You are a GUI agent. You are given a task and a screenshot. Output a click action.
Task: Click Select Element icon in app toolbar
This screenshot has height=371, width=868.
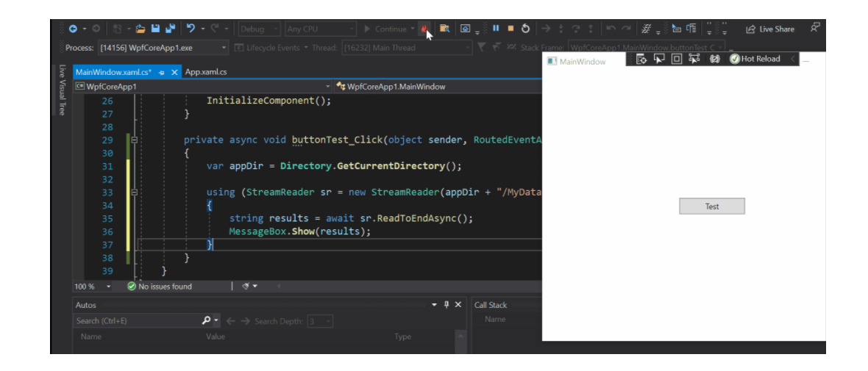[x=659, y=59]
